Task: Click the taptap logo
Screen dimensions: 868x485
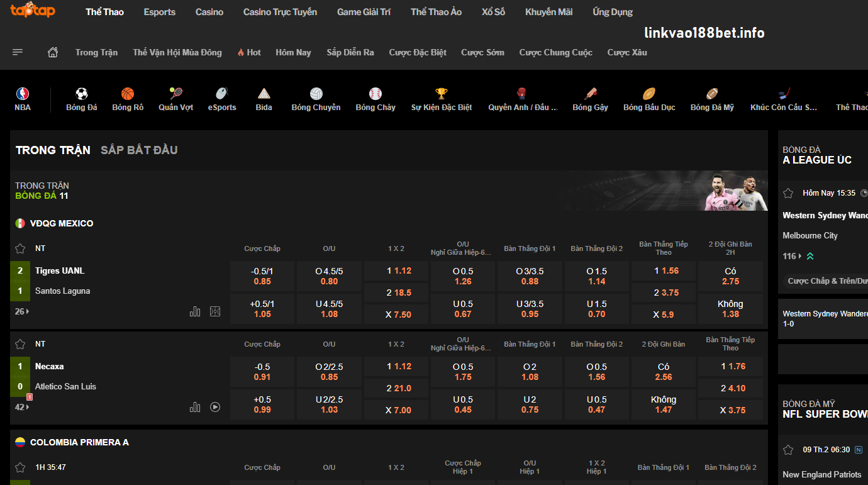Action: click(33, 11)
